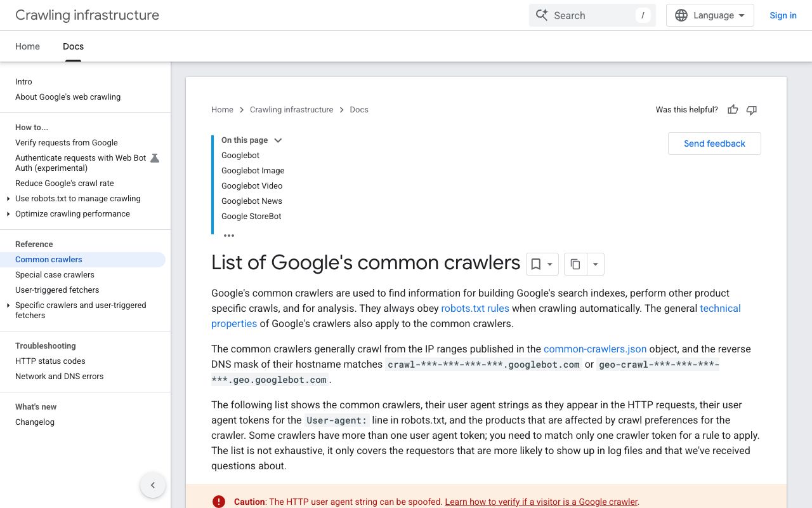Open the common-crawlers.json link

pos(595,349)
